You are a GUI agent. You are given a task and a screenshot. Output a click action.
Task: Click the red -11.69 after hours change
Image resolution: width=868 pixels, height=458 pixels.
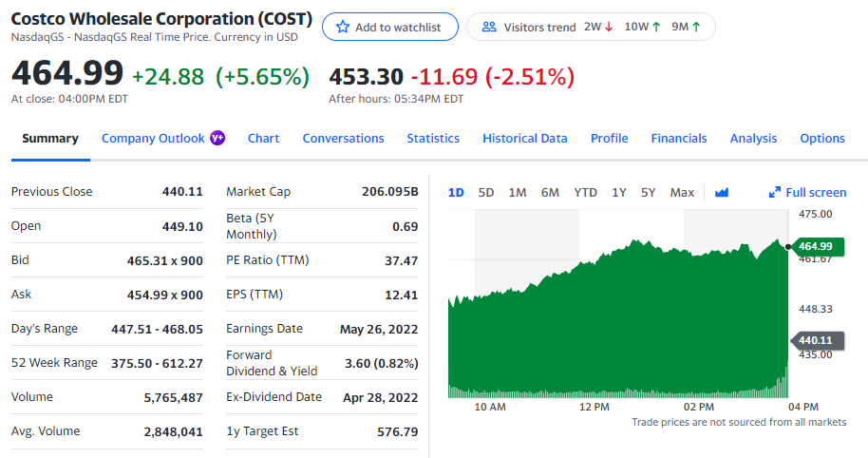(x=443, y=77)
